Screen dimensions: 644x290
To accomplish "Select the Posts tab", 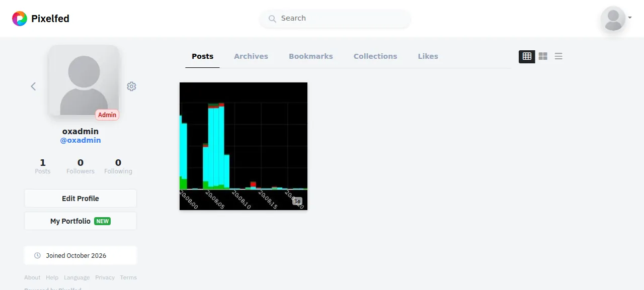I will pos(203,56).
